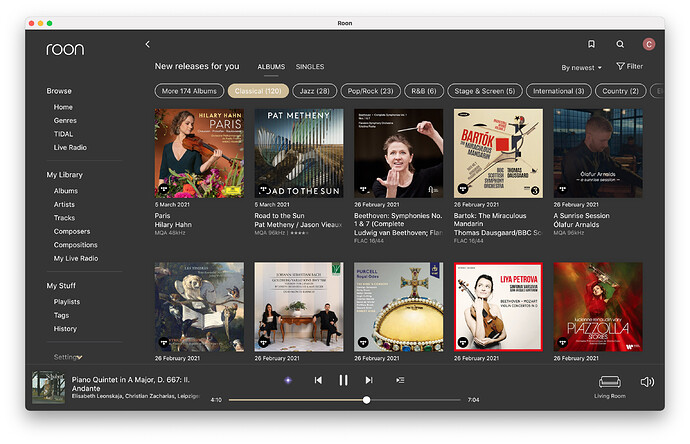Click the A Sunrise Session title
The image size is (690, 444).
click(581, 216)
